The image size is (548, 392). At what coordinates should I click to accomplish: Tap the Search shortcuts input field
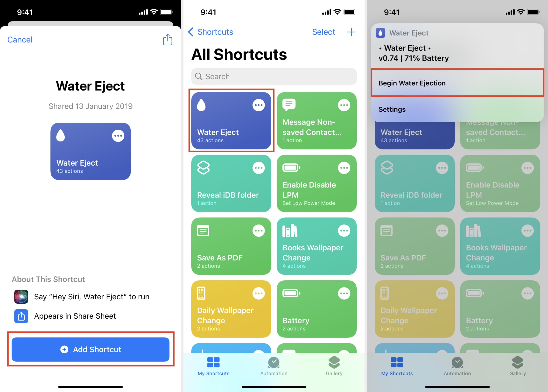pos(274,76)
